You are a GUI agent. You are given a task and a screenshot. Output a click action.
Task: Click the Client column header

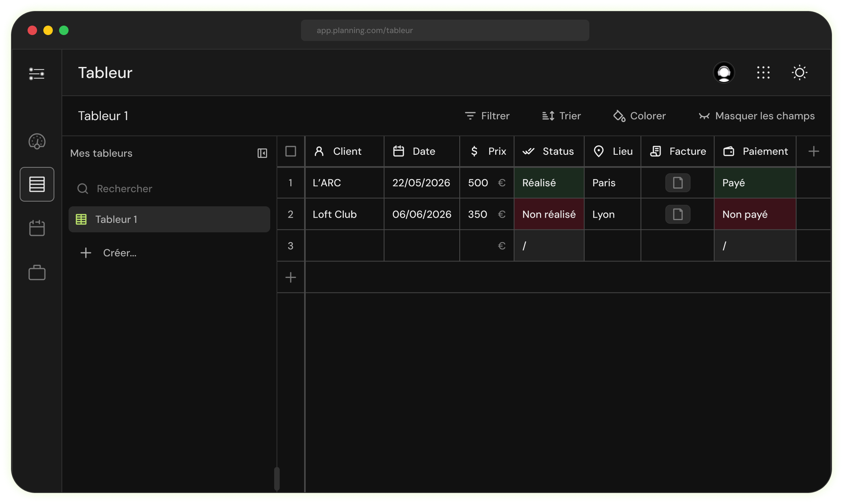click(x=345, y=151)
